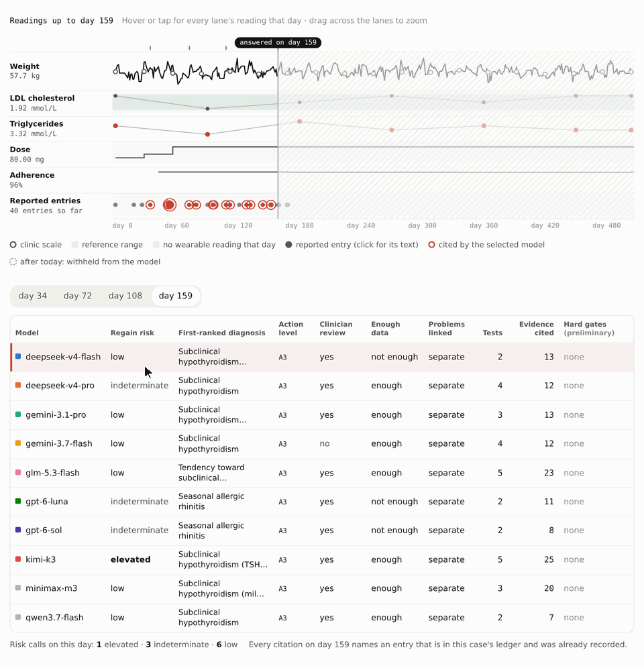Select the qwen3.7-flash model name
Viewport: 644px width, 668px height.
[x=54, y=617]
